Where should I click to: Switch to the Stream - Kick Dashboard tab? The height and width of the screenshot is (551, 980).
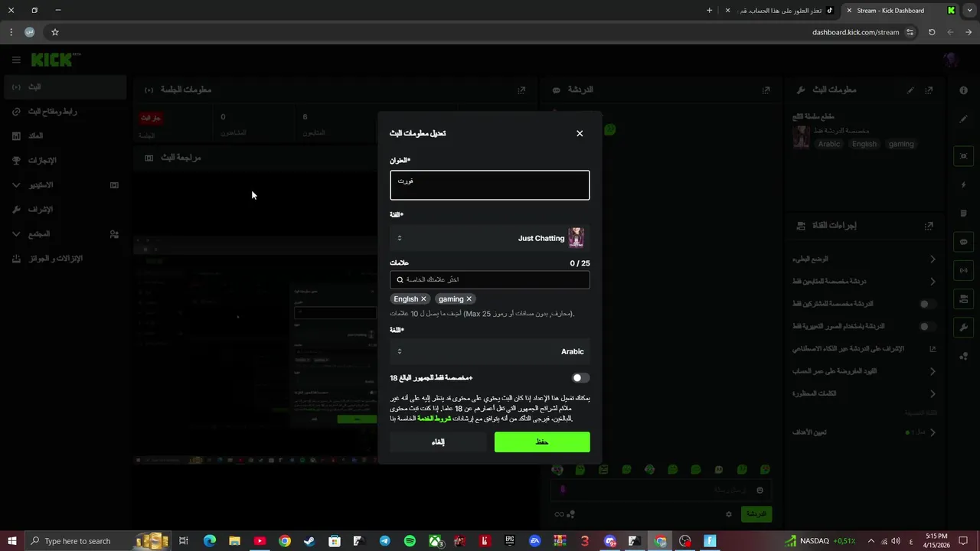click(900, 11)
